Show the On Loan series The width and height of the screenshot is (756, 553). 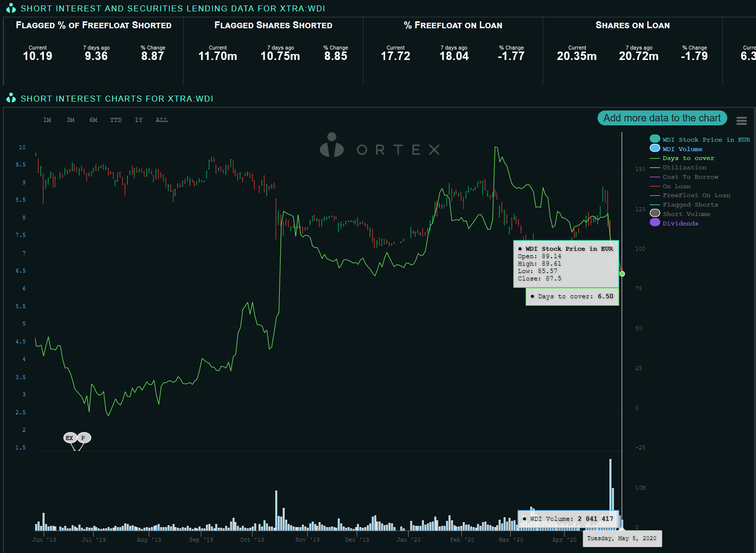(x=677, y=186)
